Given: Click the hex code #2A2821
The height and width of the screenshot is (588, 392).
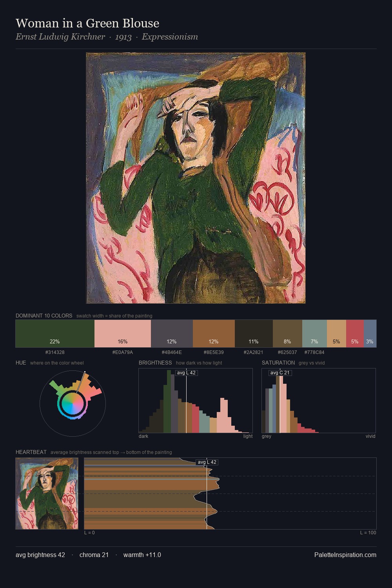Looking at the screenshot, I should pyautogui.click(x=254, y=352).
